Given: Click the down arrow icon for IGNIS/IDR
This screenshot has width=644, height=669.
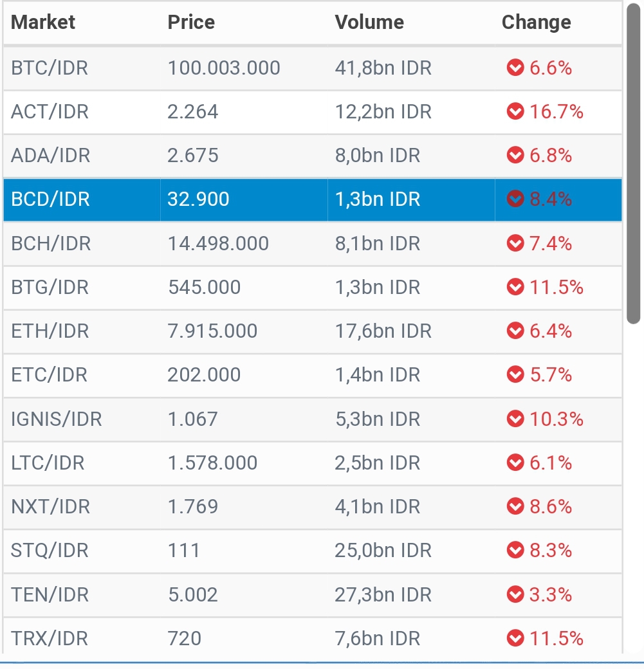Looking at the screenshot, I should [515, 419].
